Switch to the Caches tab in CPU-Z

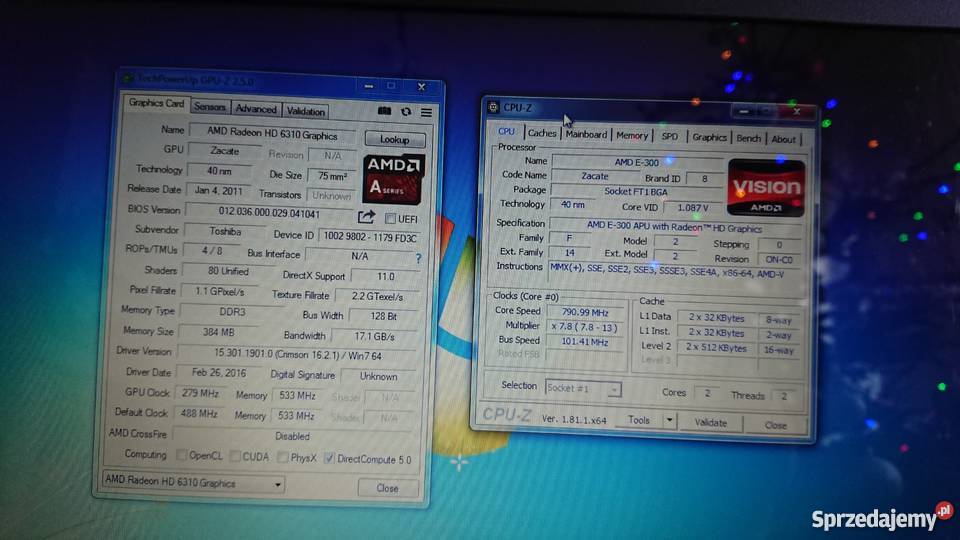[x=542, y=133]
